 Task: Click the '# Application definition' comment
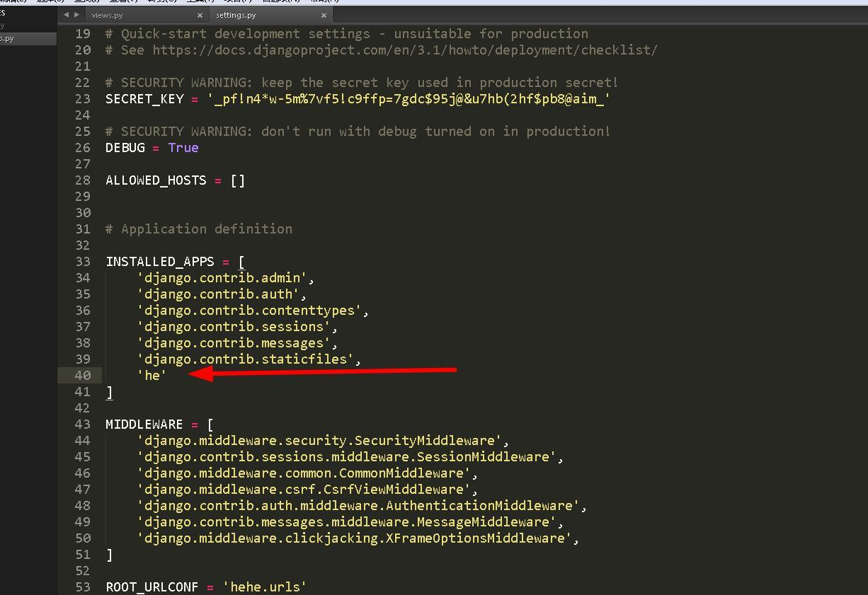199,229
